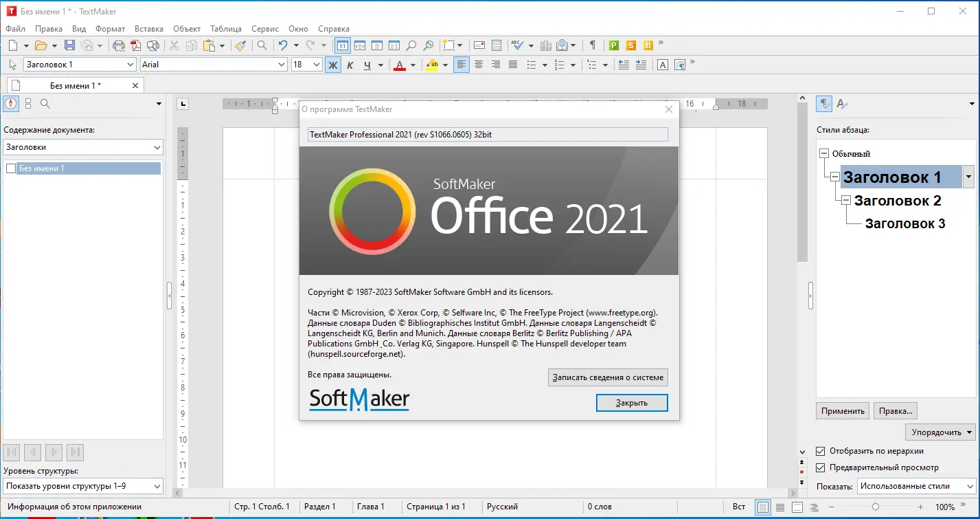This screenshot has width=980, height=519.
Task: Create a new document with toolbar icon
Action: click(x=13, y=45)
